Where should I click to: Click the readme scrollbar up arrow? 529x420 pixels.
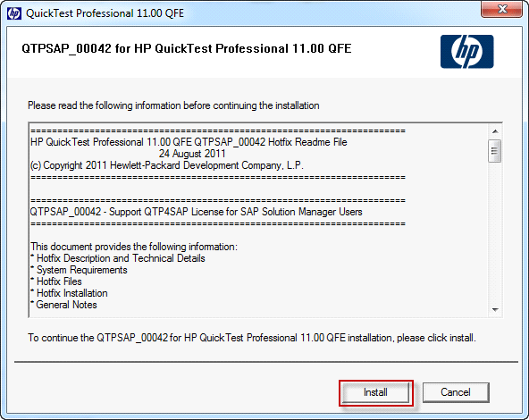(495, 131)
